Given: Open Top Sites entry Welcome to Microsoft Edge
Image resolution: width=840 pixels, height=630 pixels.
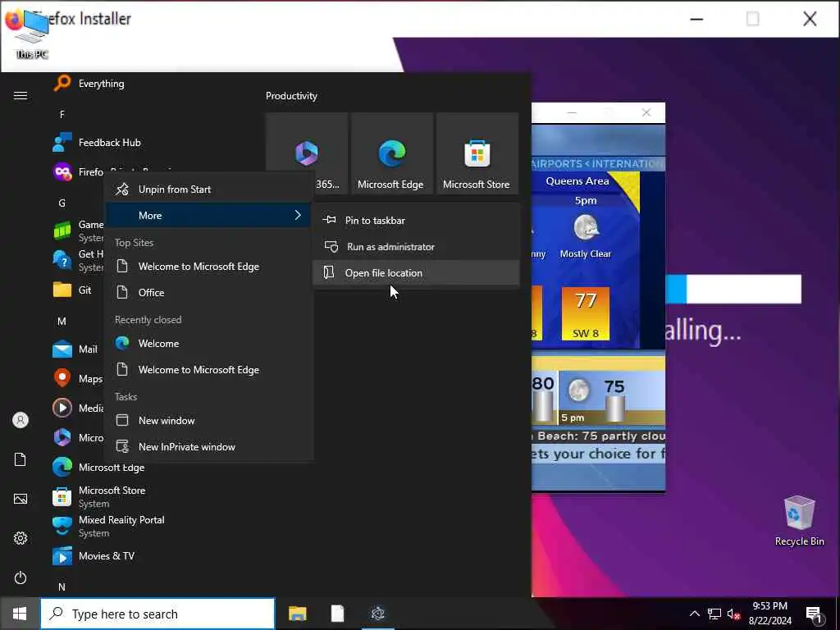Looking at the screenshot, I should coord(208,267).
